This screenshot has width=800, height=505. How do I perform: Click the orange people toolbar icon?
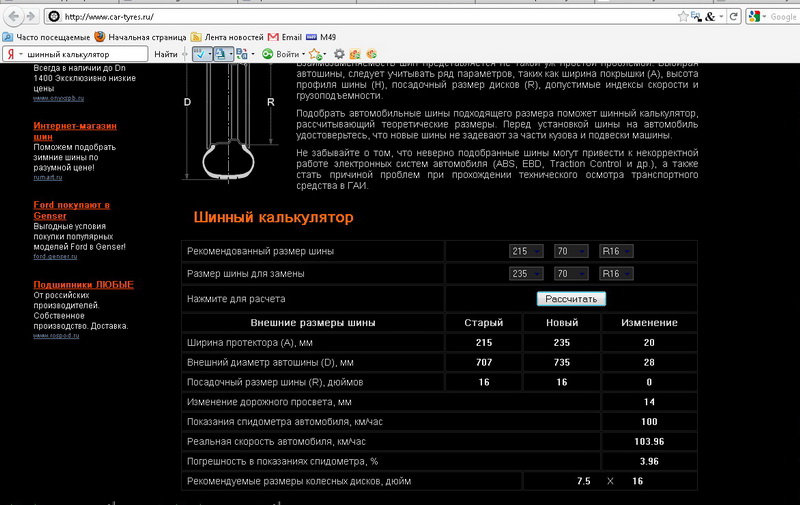tap(355, 54)
